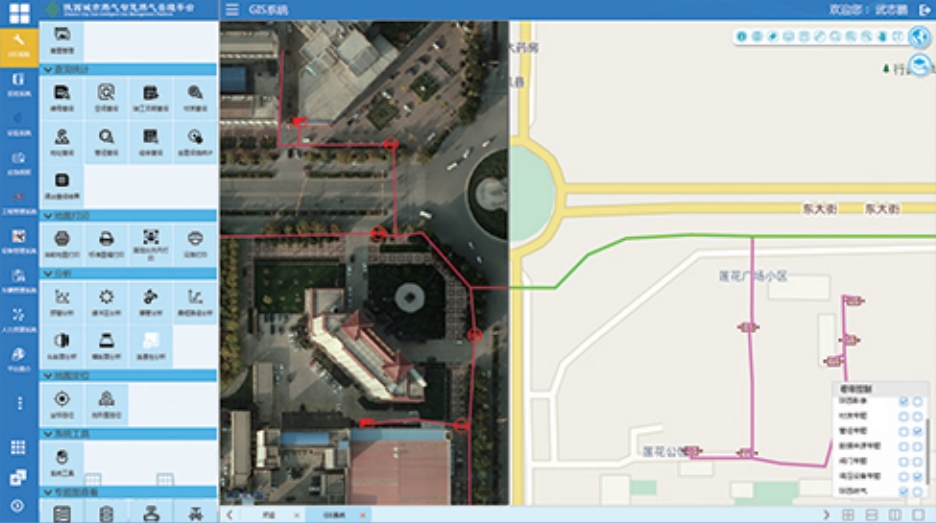Open the 3x3 grid apps icon in the sidebar

19,447
